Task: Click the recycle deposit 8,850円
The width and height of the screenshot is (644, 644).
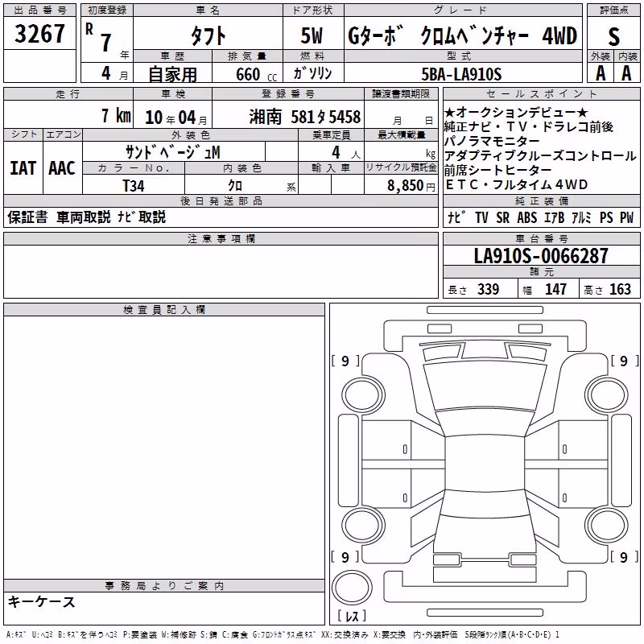Action: coord(411,186)
